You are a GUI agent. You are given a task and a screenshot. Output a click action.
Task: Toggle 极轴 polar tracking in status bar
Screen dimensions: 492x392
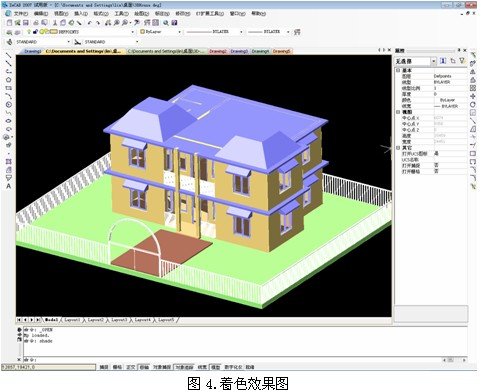point(144,367)
